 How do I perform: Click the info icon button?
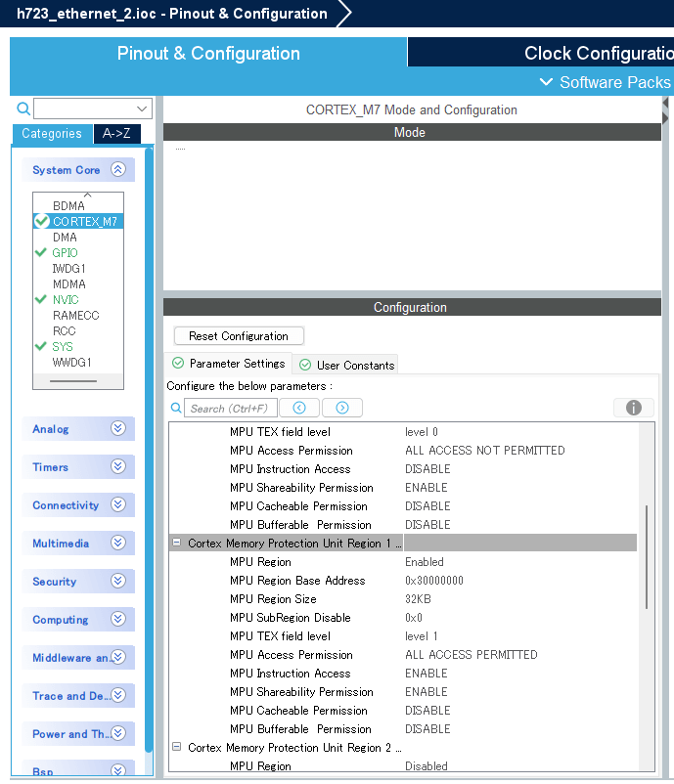coord(634,408)
